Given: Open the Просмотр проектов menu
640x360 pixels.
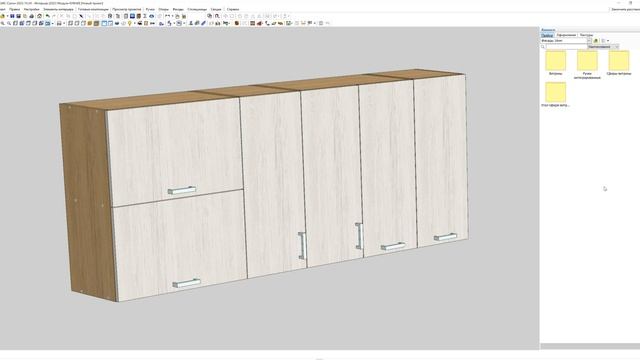Looking at the screenshot, I should click(127, 9).
